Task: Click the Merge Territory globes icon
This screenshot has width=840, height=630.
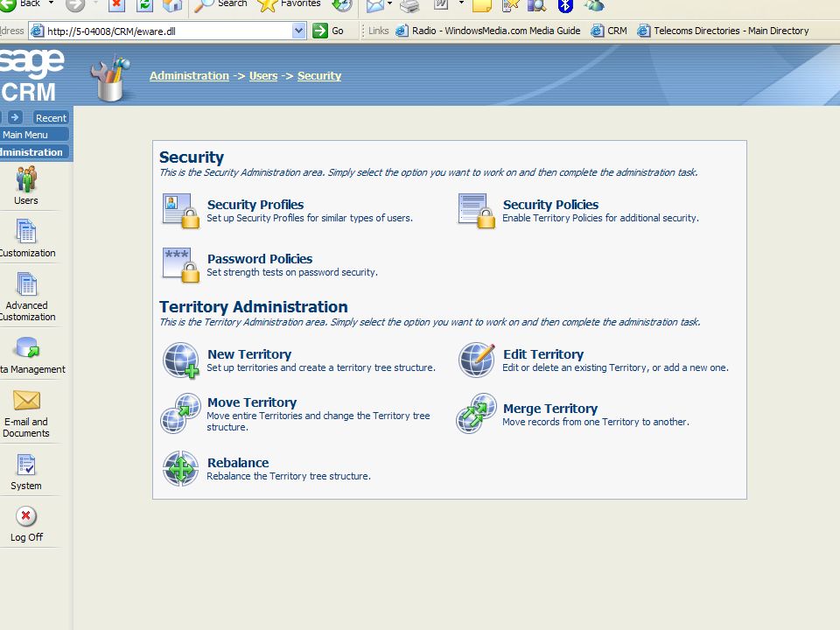Action: pyautogui.click(x=476, y=413)
